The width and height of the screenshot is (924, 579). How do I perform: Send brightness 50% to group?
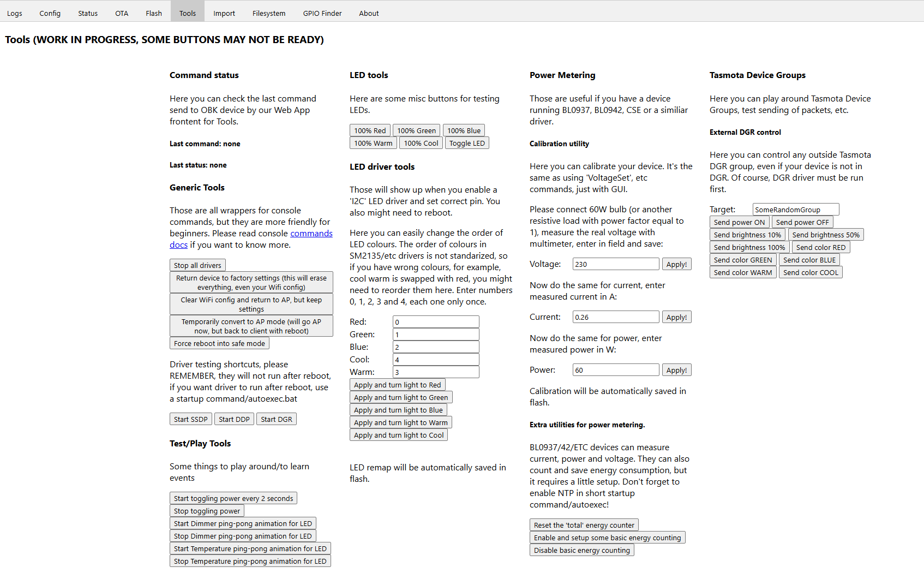826,235
